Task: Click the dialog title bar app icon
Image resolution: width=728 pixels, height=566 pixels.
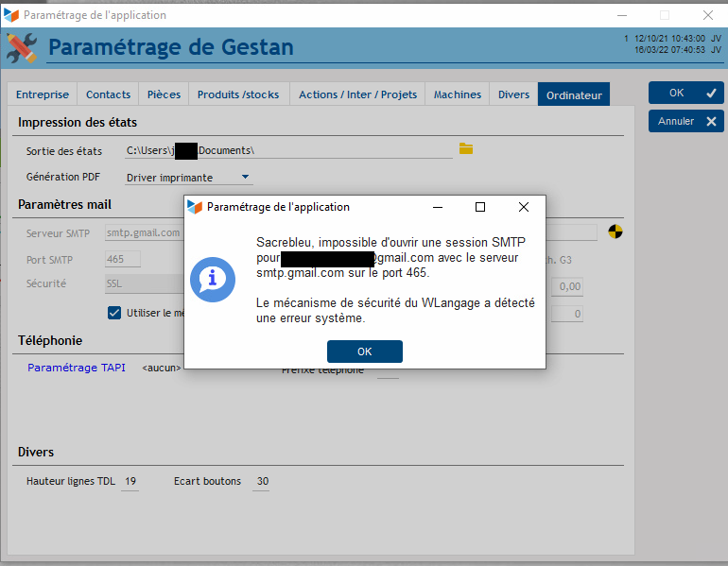Action: (195, 206)
